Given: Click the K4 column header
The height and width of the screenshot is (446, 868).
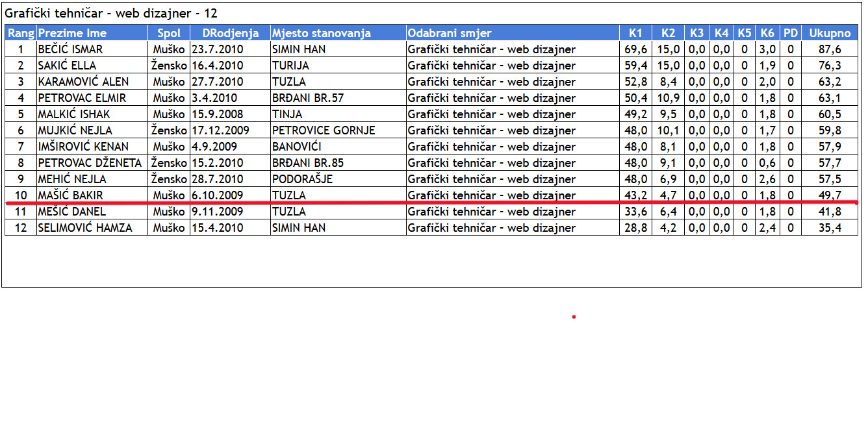Looking at the screenshot, I should [x=721, y=33].
